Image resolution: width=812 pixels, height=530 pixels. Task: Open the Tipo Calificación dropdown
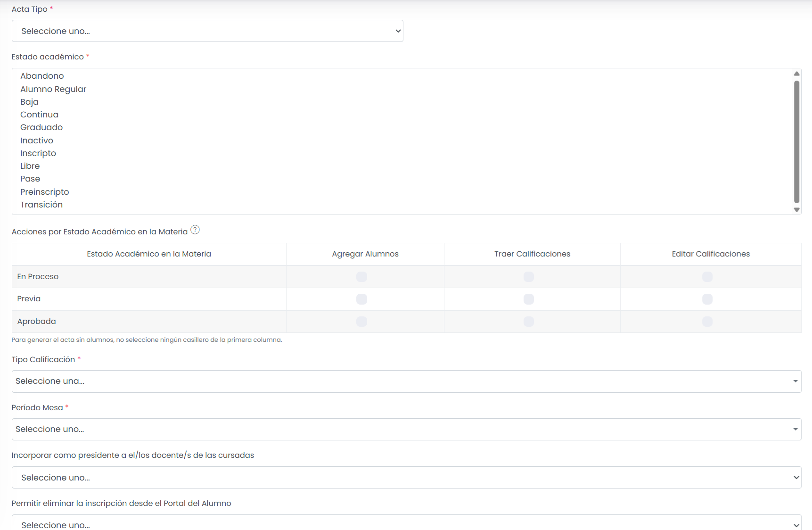click(x=406, y=381)
